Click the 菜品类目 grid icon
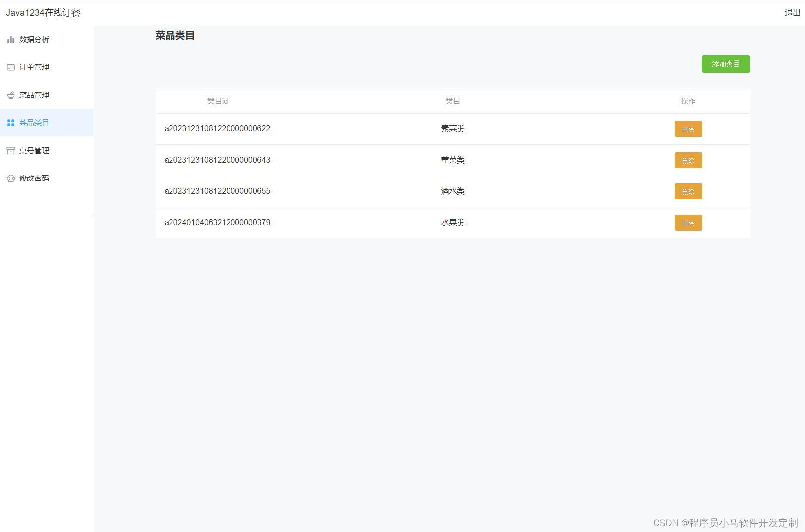 (11, 122)
